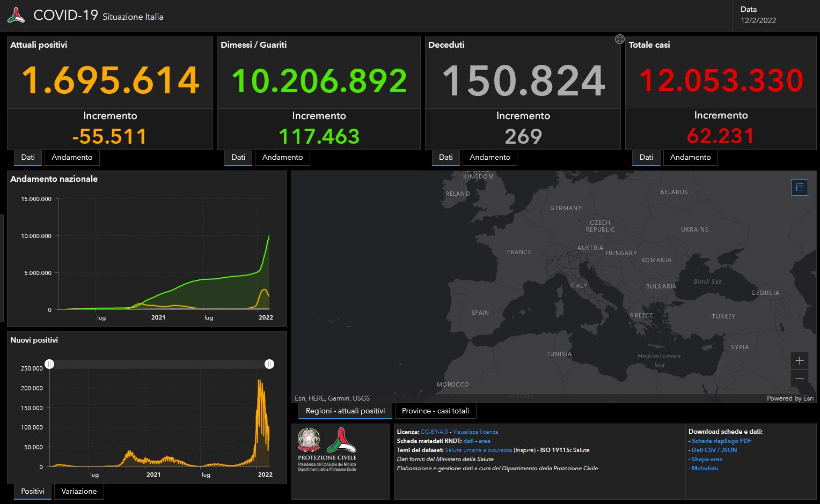Download Schede riepilogo PDF

pyautogui.click(x=721, y=441)
